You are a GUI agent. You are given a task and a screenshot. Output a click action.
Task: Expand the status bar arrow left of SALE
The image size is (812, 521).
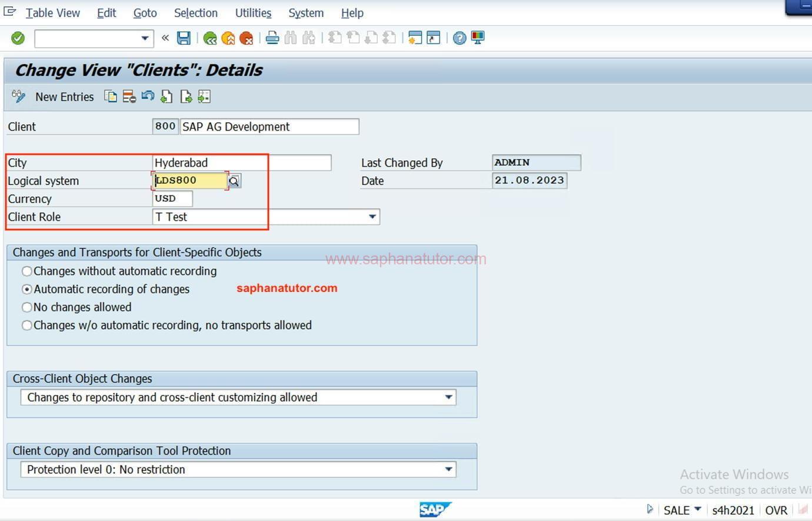pos(650,509)
